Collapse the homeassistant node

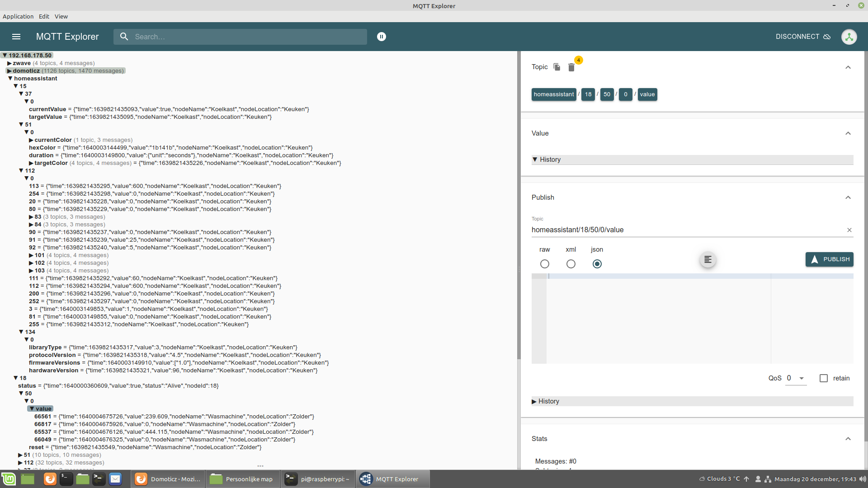pos(10,79)
